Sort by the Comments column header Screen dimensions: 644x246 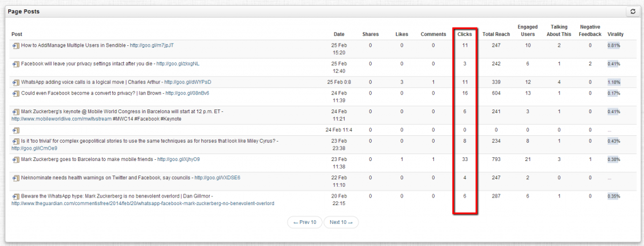coord(433,34)
